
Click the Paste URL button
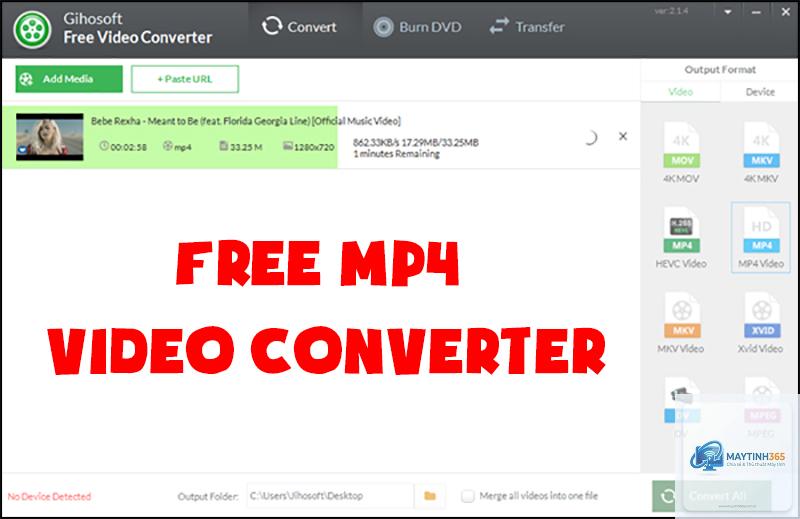pos(185,79)
